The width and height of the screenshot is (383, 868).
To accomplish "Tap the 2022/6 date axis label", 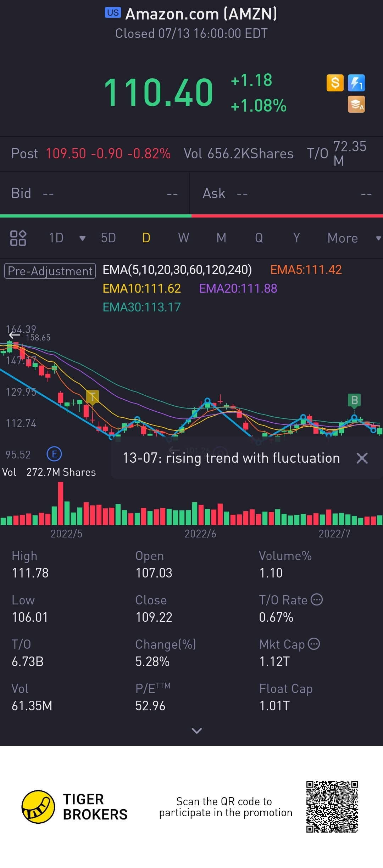I will pos(200,534).
